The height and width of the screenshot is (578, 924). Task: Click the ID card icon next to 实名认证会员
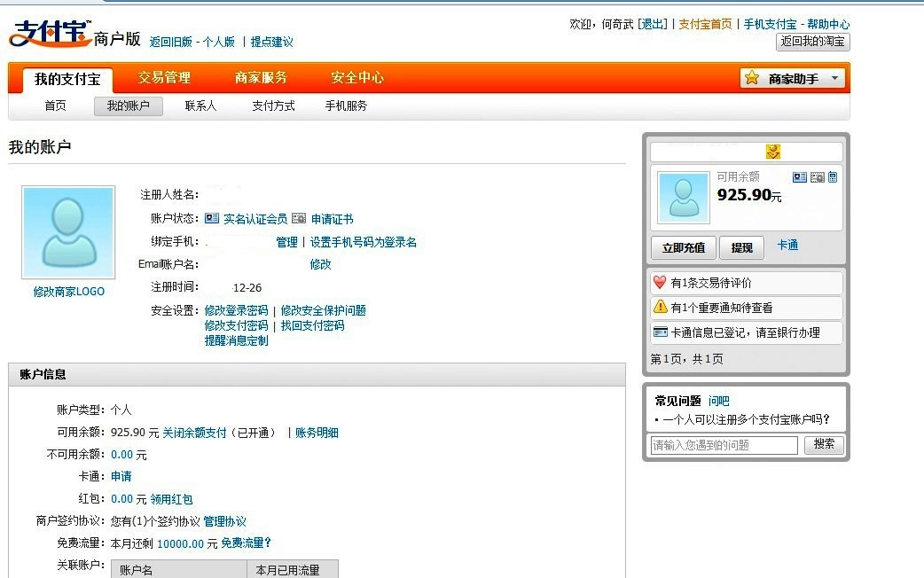pos(212,218)
